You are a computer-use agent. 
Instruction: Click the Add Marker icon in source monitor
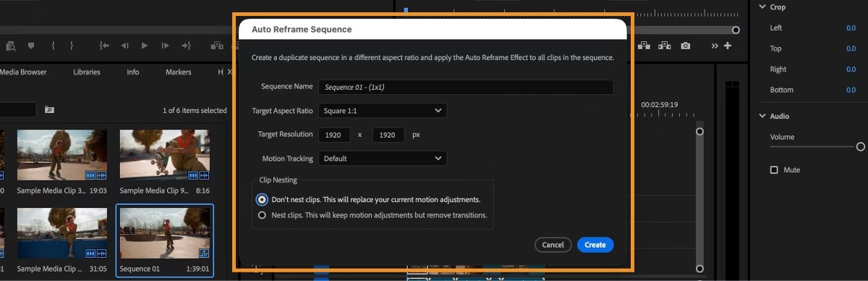31,46
